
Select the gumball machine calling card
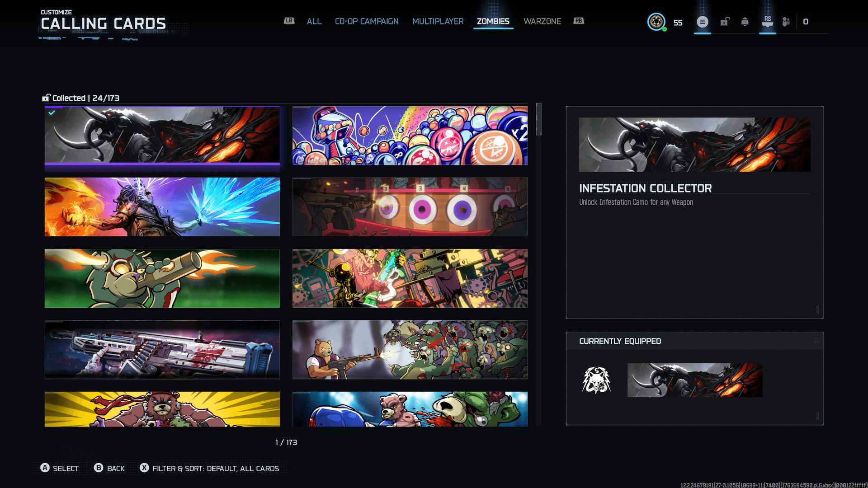point(410,136)
